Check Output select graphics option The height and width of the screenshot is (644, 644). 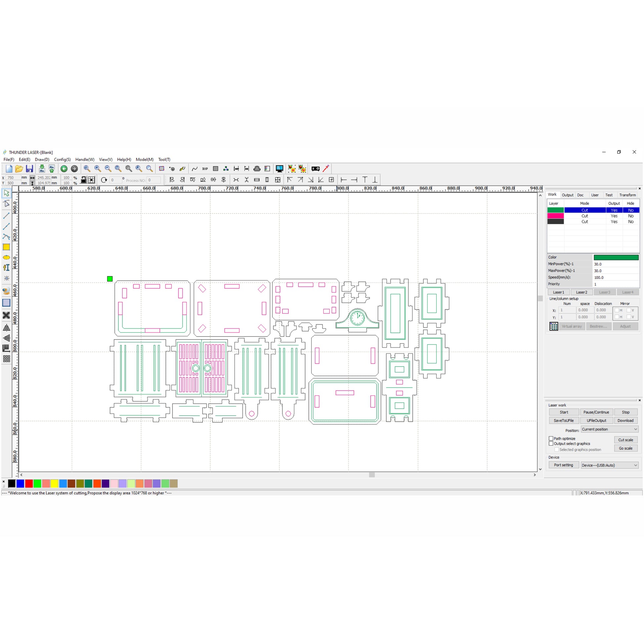551,443
